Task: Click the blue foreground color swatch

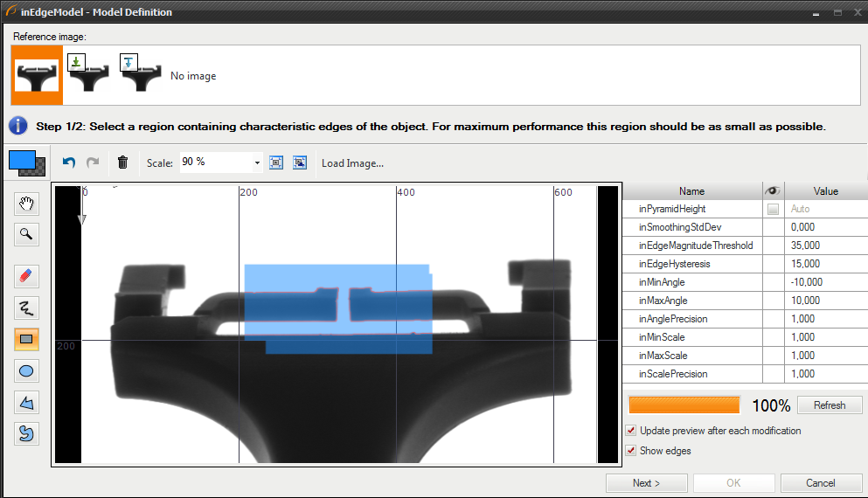Action: 21,160
